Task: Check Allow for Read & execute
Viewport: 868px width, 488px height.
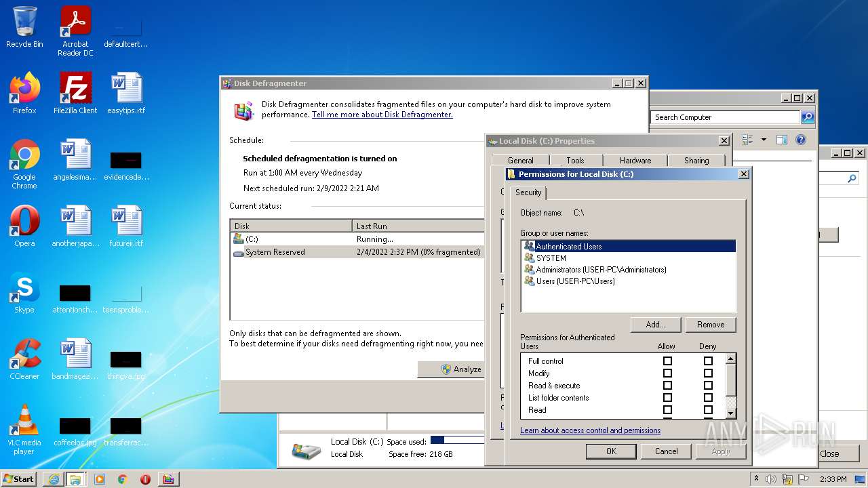Action: click(667, 386)
